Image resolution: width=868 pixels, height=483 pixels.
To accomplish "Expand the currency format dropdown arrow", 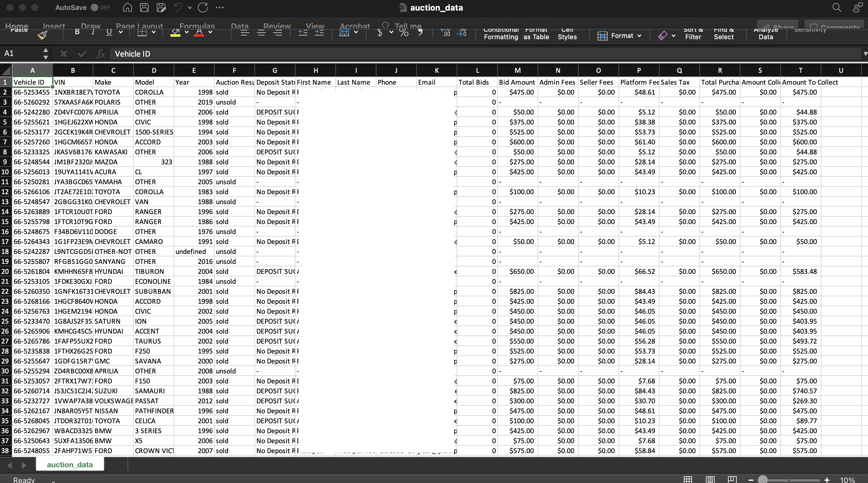I will (391, 32).
